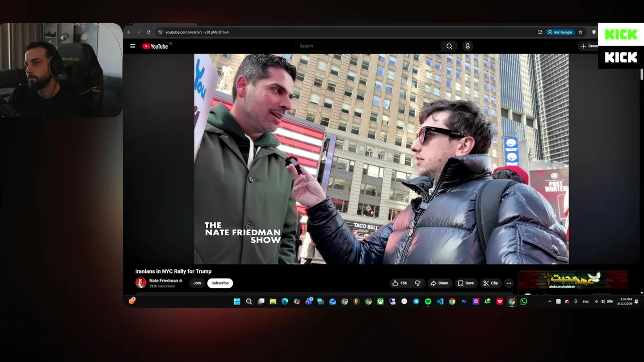Click the browser page vertical scrollbar

641,75
